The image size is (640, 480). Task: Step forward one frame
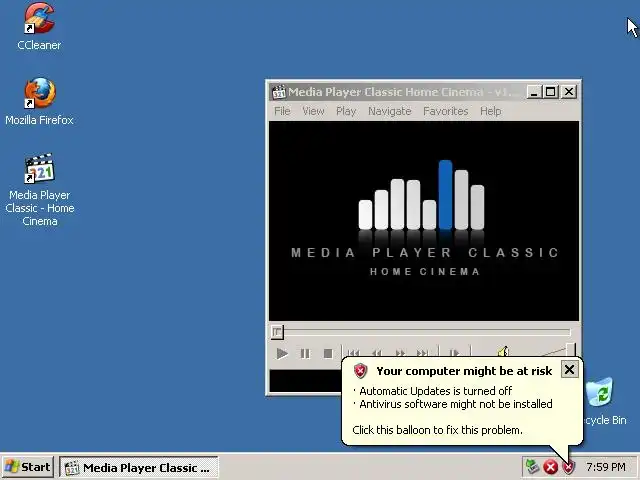(454, 353)
